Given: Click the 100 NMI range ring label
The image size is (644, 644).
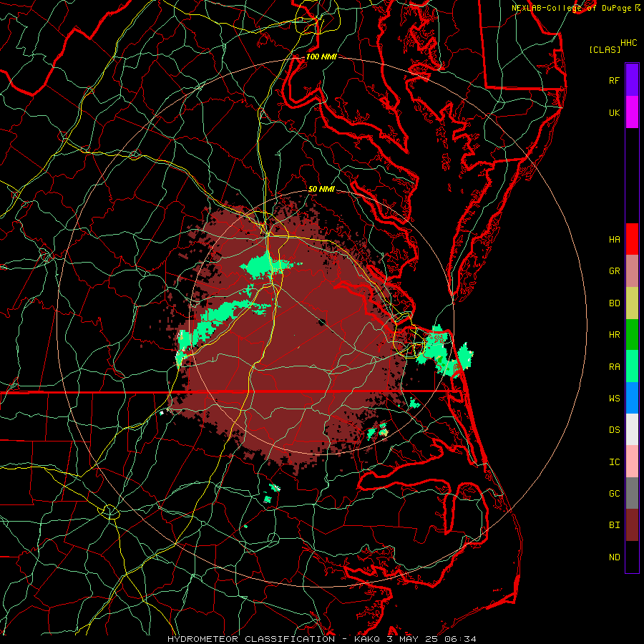Looking at the screenshot, I should pyautogui.click(x=321, y=57).
